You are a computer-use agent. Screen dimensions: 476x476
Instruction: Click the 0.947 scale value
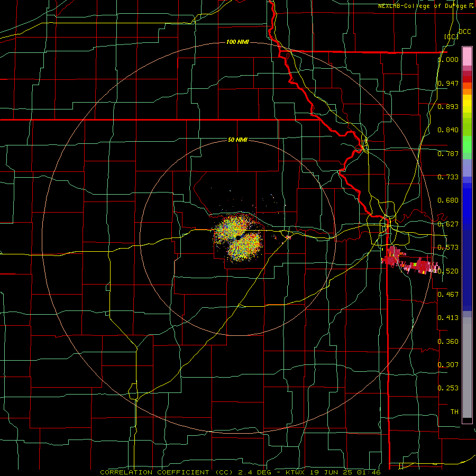click(x=448, y=83)
